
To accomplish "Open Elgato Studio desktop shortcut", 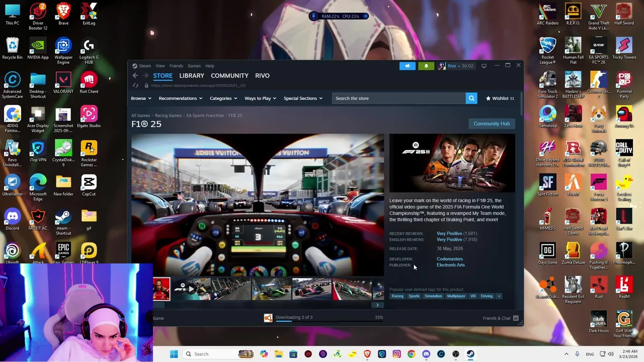I will pos(89,117).
